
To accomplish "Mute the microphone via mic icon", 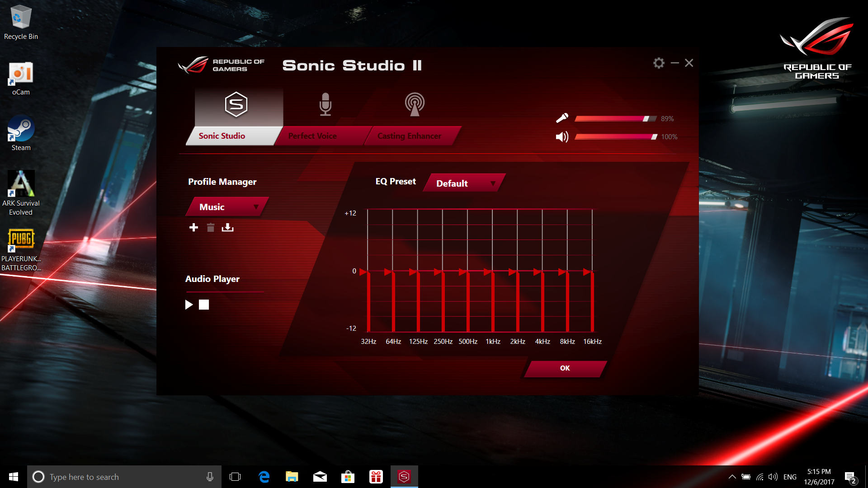I will pos(562,118).
